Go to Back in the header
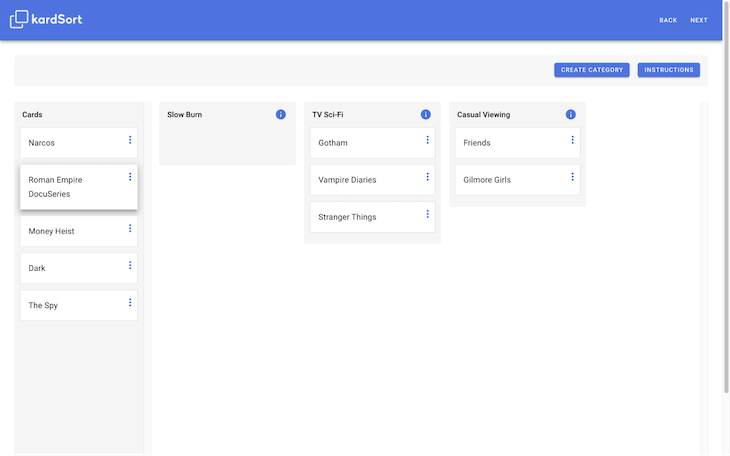 click(668, 20)
